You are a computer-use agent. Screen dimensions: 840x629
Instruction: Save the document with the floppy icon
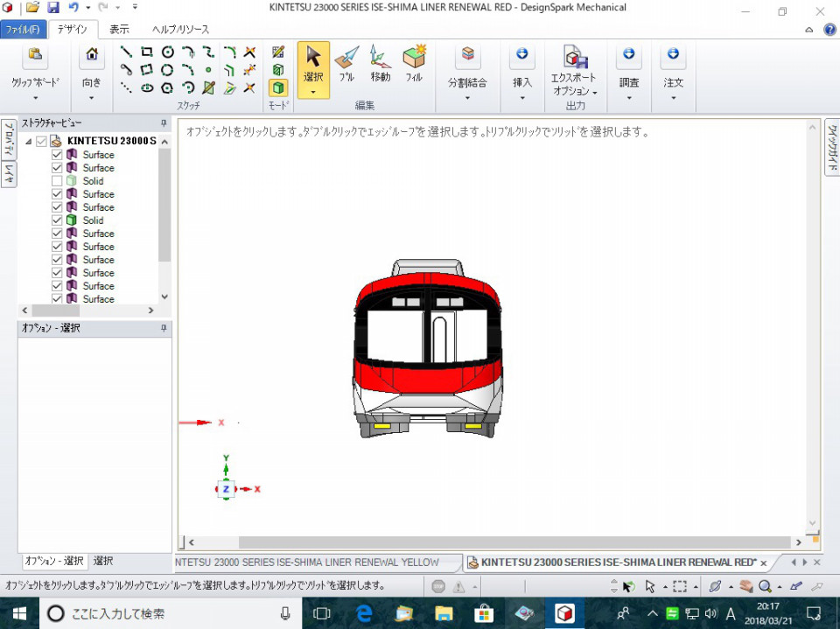53,8
